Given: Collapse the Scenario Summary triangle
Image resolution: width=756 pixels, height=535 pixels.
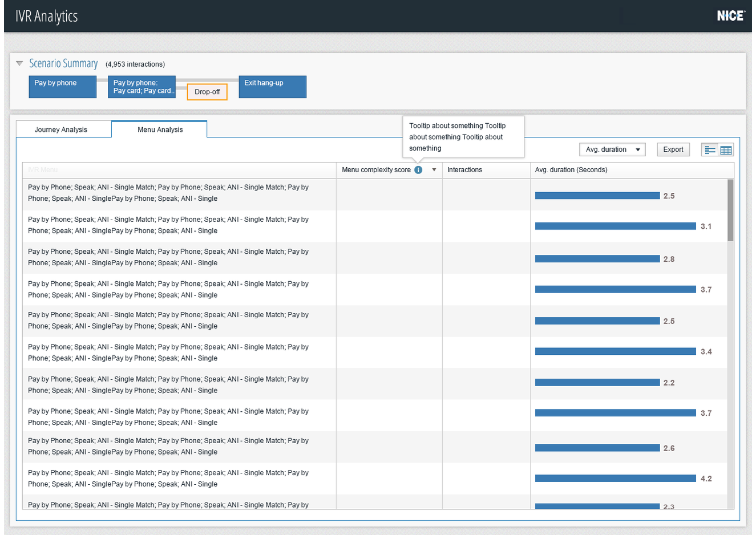Looking at the screenshot, I should point(19,63).
